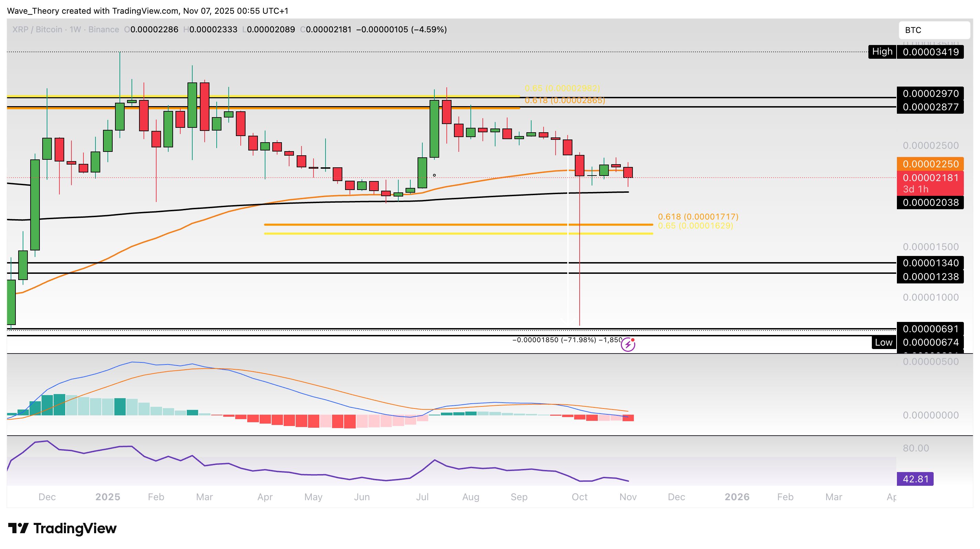Click the red dot notification badge
This screenshot has width=980, height=549.
click(x=633, y=339)
